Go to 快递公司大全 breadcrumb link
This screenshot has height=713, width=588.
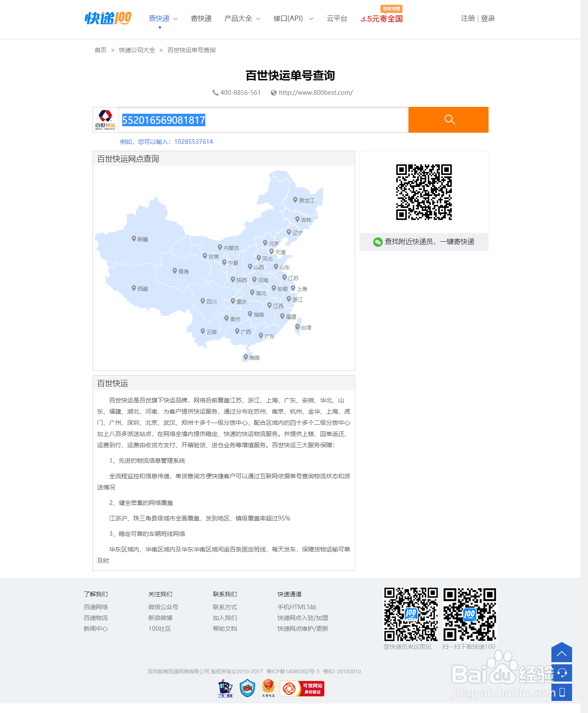137,50
